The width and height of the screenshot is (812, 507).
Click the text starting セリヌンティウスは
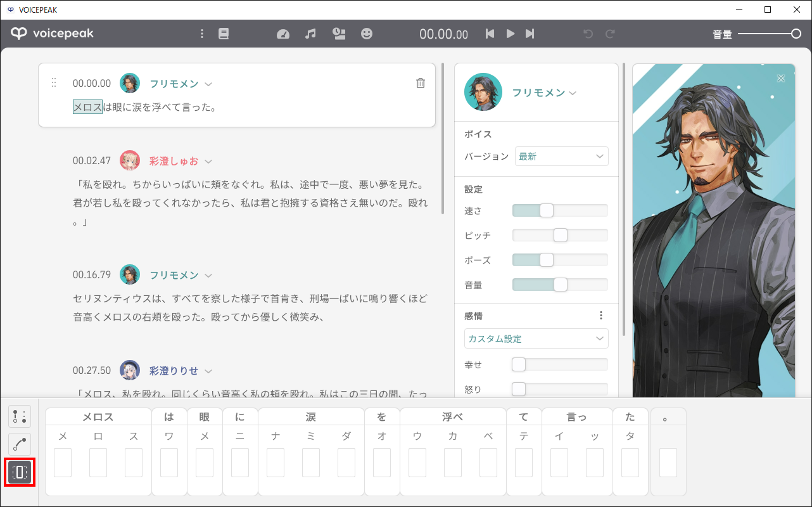point(251,307)
